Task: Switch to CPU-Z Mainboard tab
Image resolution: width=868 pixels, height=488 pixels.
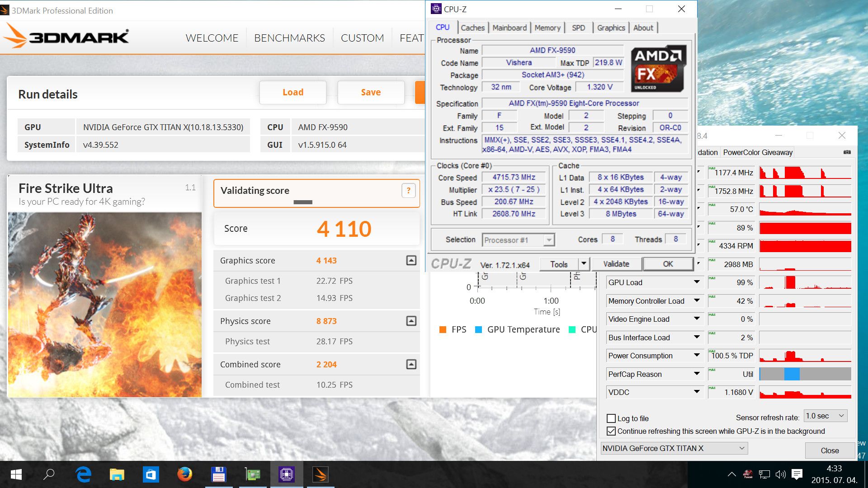Action: click(509, 28)
